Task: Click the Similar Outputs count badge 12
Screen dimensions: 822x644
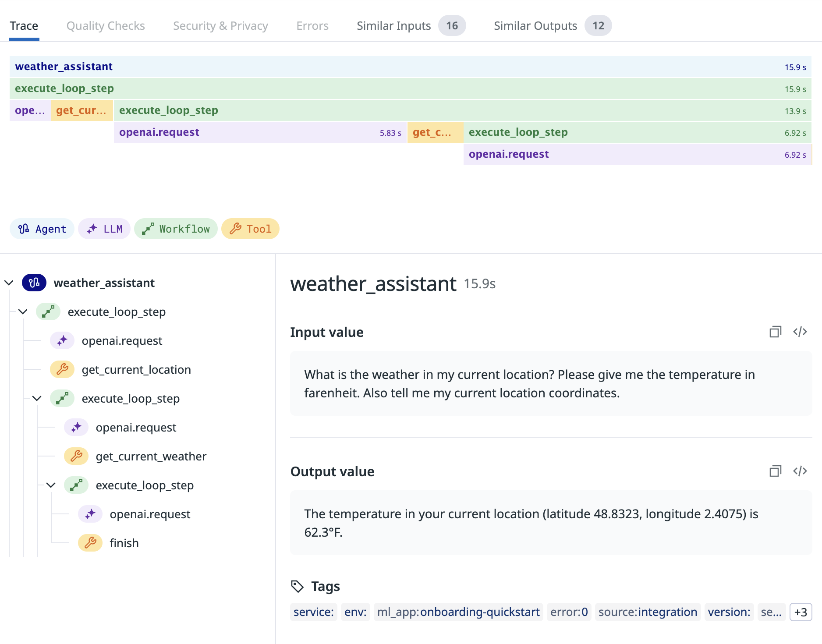Action: pos(599,26)
